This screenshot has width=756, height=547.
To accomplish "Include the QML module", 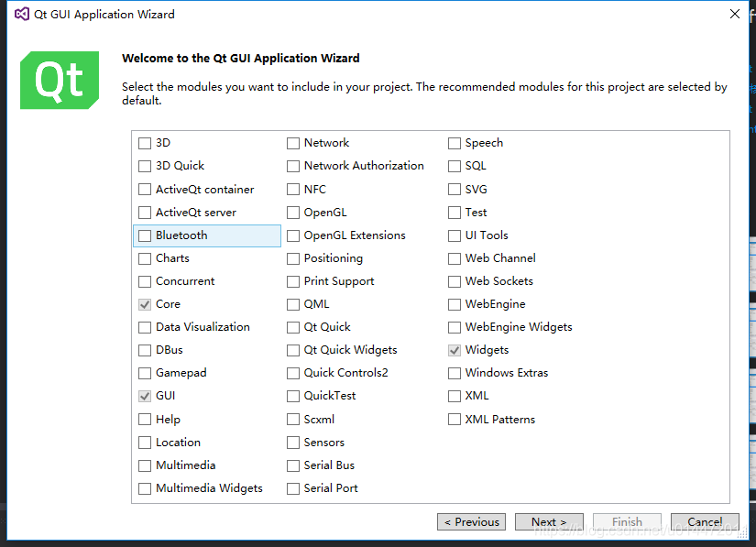I will (293, 304).
